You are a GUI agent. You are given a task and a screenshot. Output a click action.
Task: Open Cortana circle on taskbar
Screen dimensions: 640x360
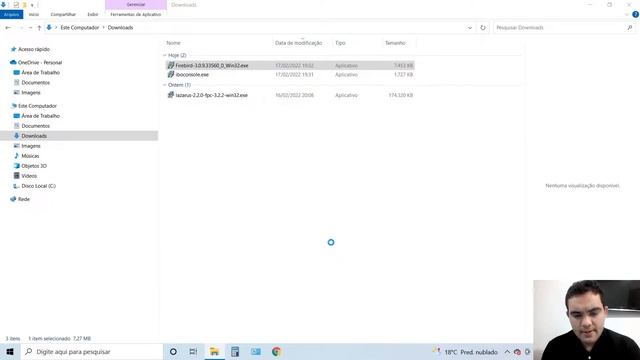point(173,352)
